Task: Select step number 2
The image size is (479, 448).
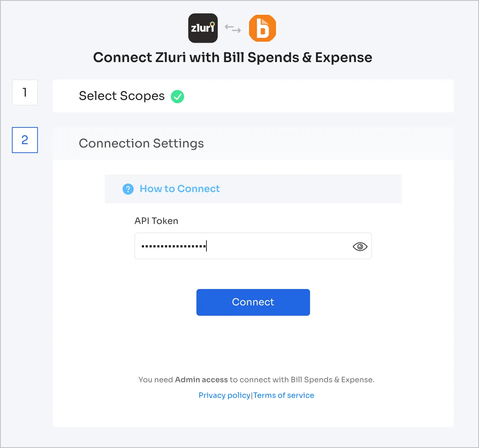Action: tap(25, 140)
